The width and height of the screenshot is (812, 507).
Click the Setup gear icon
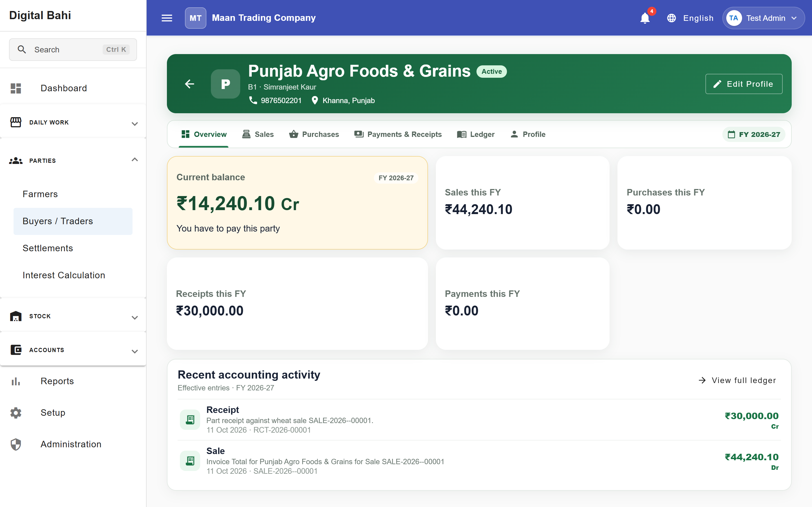(16, 413)
